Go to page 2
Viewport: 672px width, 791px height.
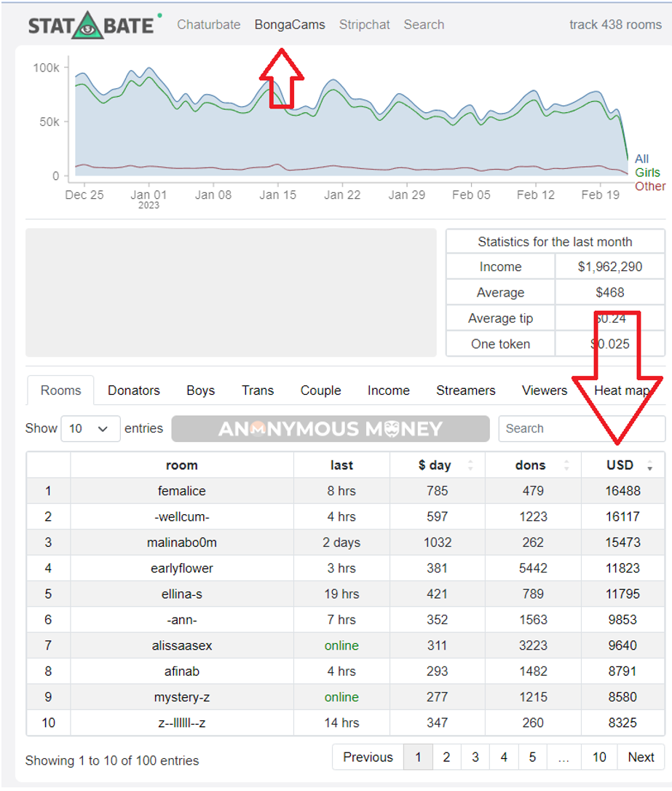coord(446,757)
